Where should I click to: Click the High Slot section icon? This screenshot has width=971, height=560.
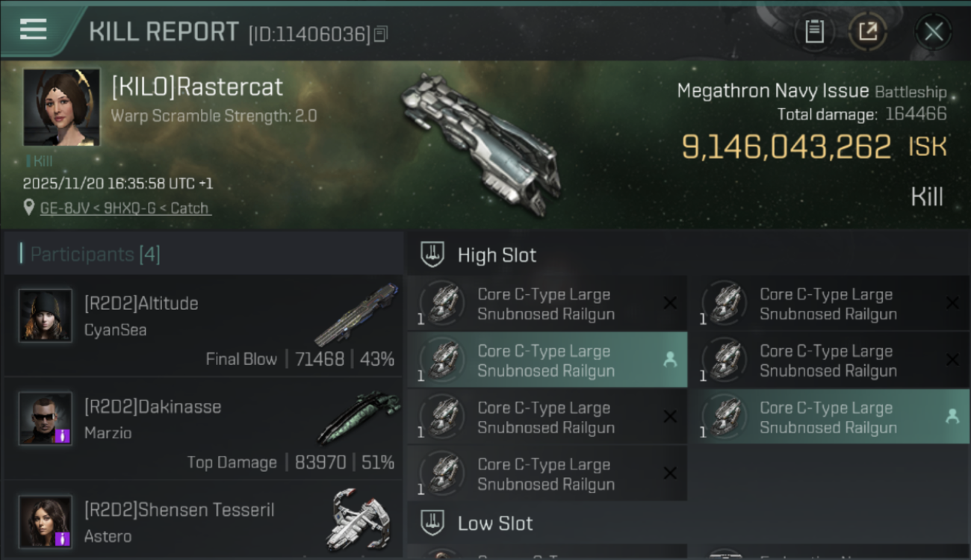click(432, 255)
